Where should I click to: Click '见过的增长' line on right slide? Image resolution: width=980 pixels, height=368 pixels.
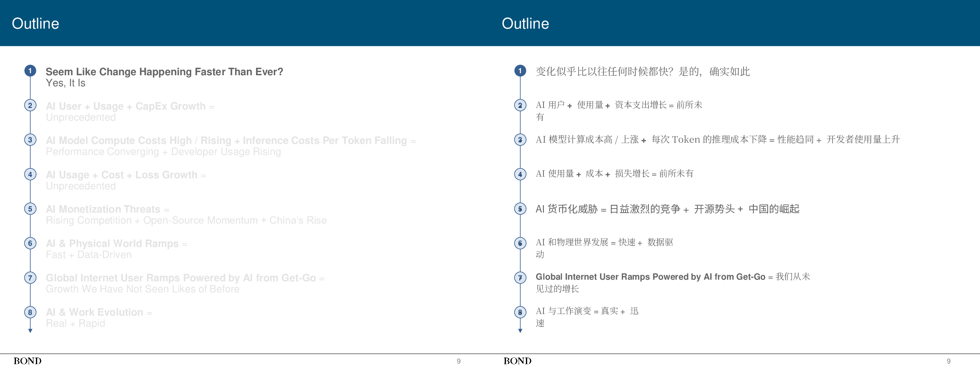(x=557, y=289)
